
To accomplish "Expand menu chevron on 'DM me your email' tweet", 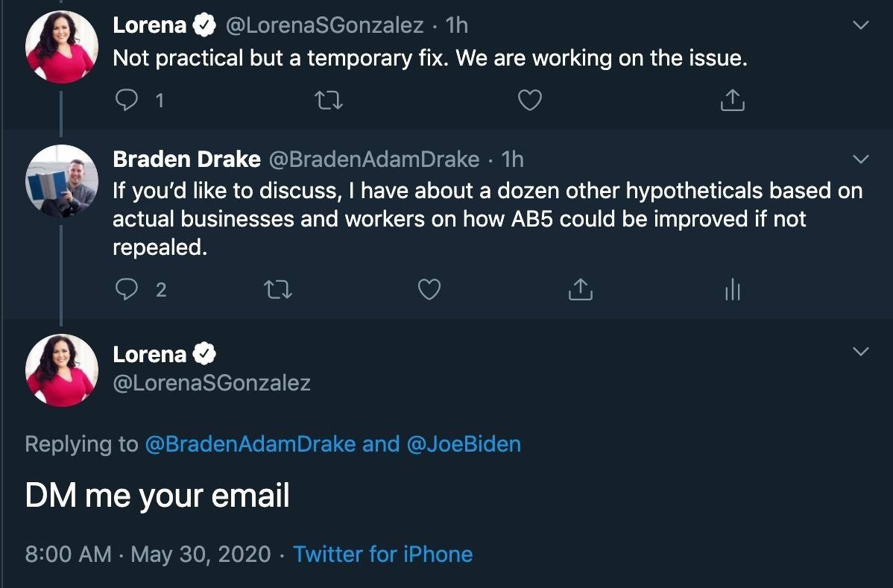I will tap(860, 351).
